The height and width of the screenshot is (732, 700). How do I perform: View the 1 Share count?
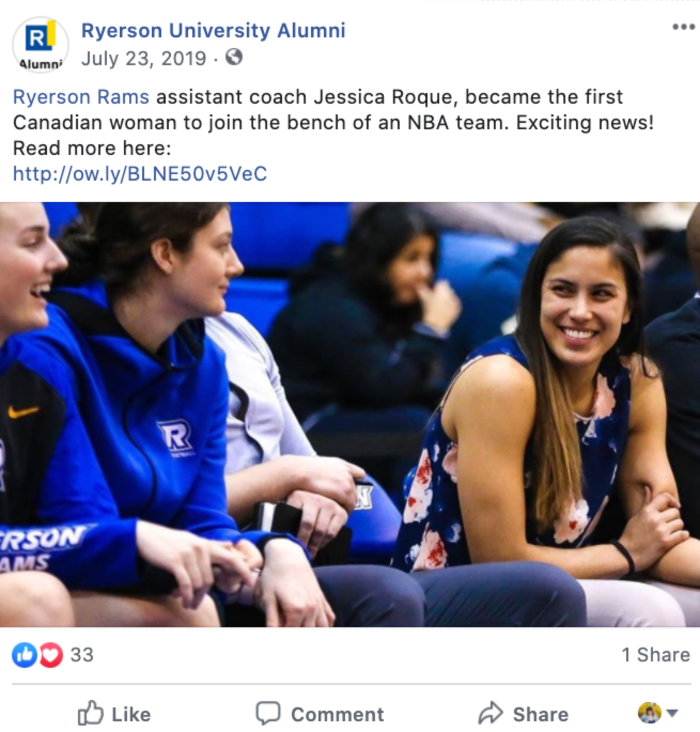(x=656, y=655)
